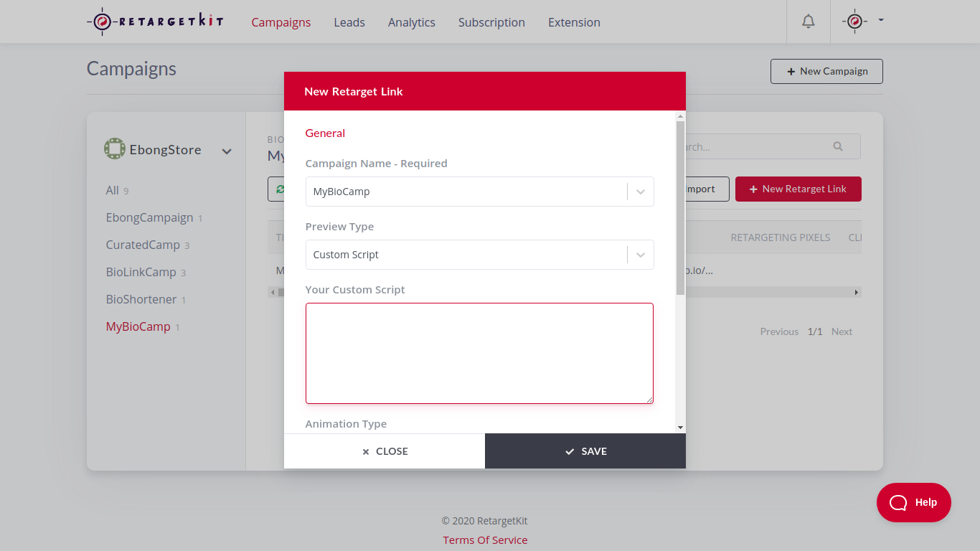Open the Analytics nav tab

(x=412, y=22)
